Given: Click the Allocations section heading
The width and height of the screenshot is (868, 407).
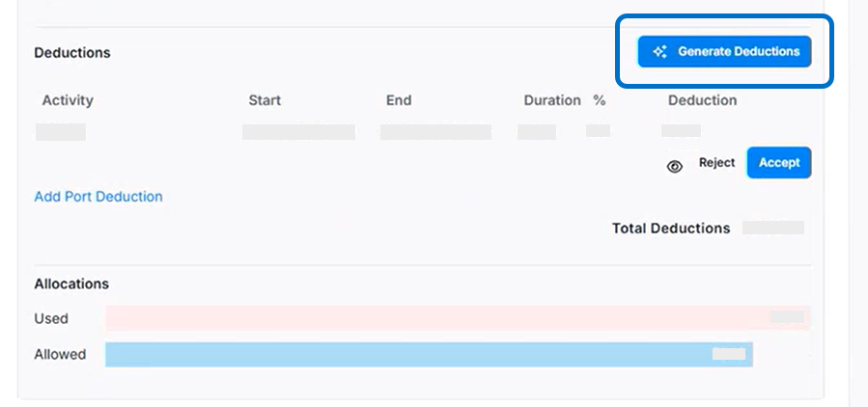Looking at the screenshot, I should pos(71,285).
